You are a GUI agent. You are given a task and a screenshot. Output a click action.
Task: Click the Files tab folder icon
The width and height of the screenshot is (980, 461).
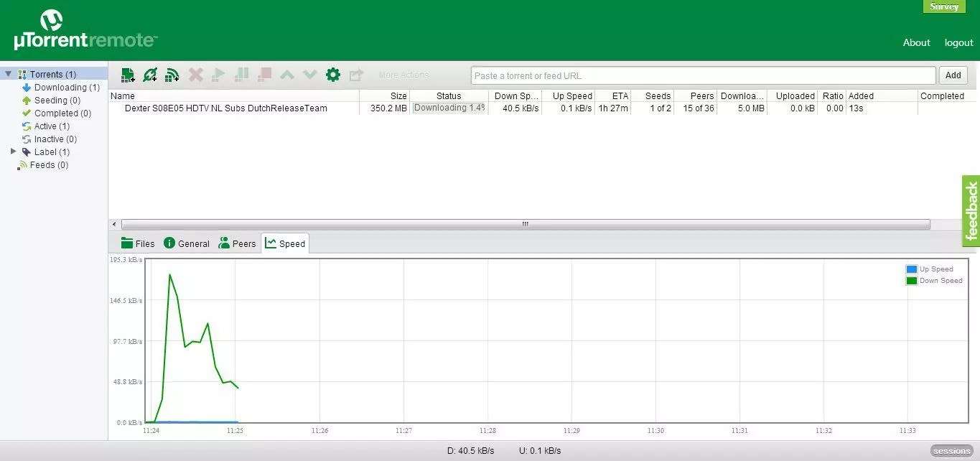pyautogui.click(x=127, y=243)
